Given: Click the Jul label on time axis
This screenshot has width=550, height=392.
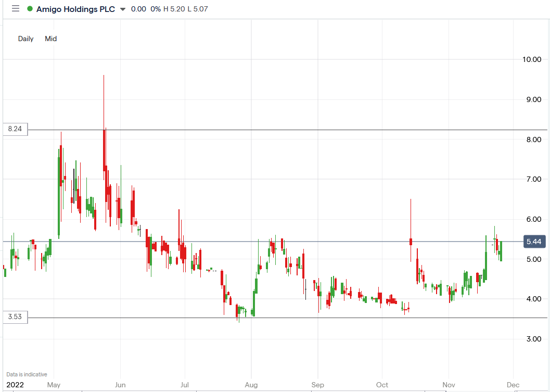Looking at the screenshot, I should pyautogui.click(x=185, y=385).
